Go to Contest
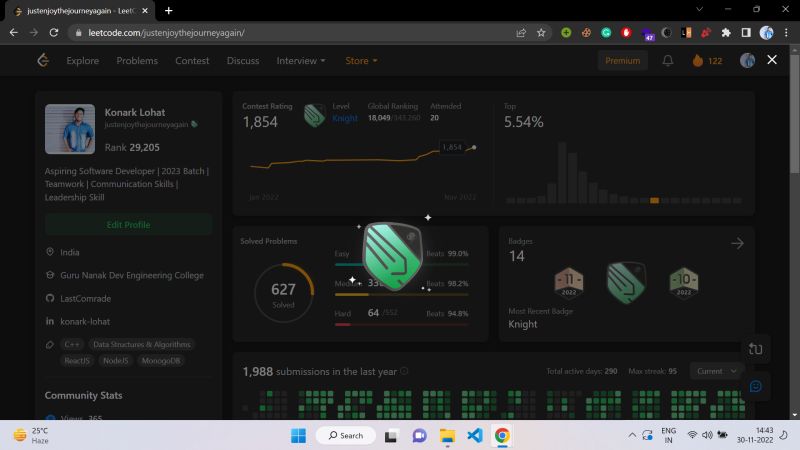The height and width of the screenshot is (450, 800). [x=192, y=60]
